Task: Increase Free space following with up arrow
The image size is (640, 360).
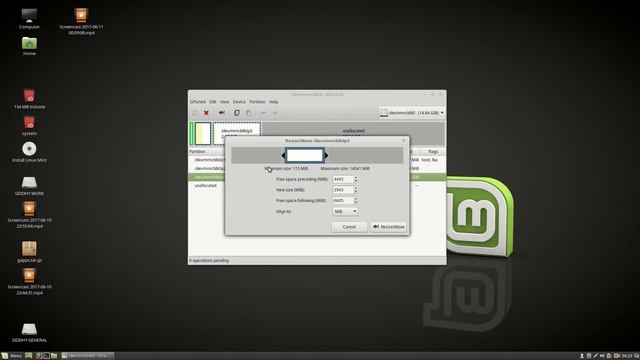Action: (356, 199)
